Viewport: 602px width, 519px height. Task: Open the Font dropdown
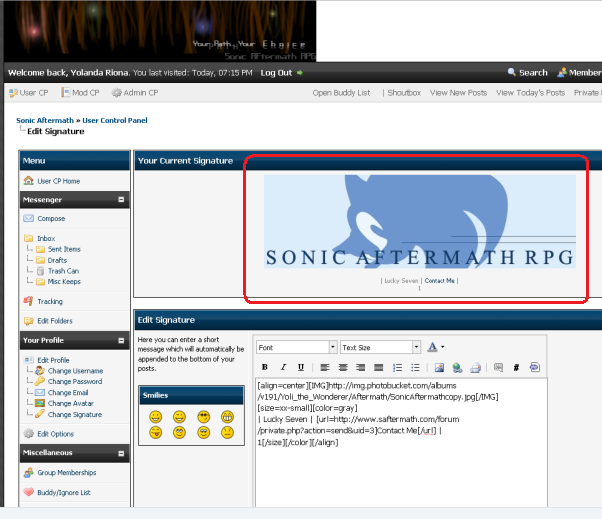click(x=296, y=347)
